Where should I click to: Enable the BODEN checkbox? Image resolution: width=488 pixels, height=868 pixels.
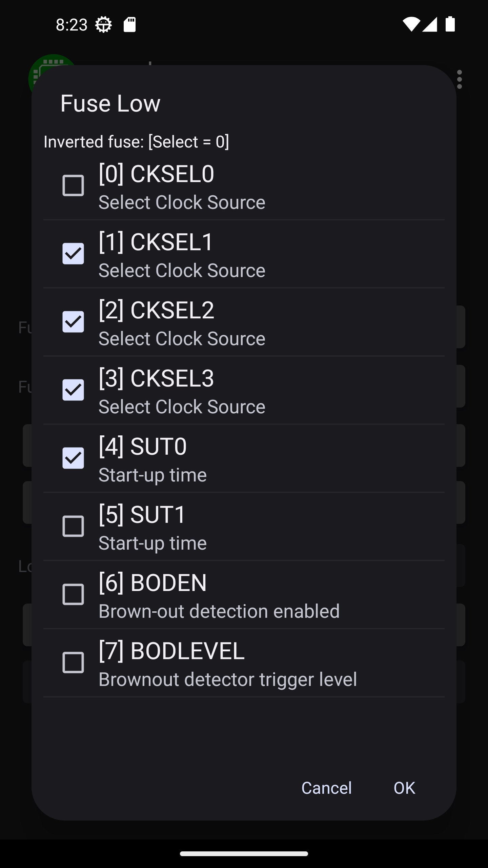73,595
